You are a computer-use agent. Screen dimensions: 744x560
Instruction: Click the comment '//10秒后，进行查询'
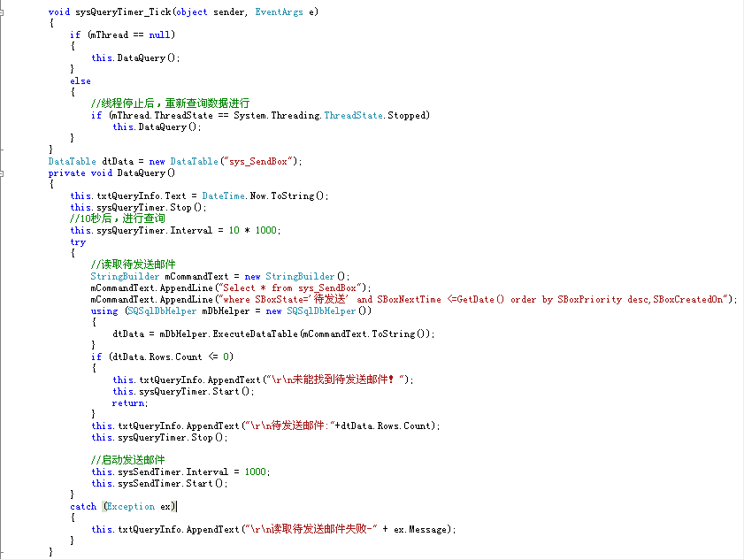click(x=117, y=219)
